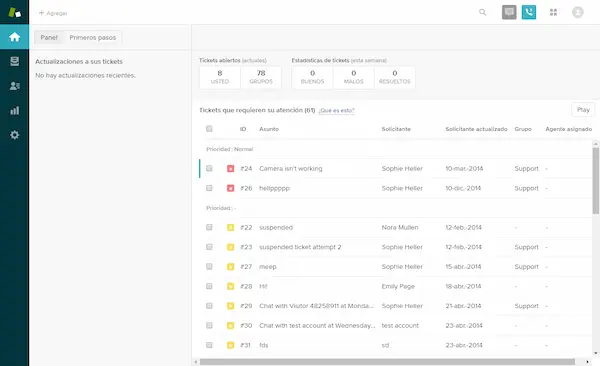This screenshot has width=600, height=366.
Task: Click the MALOS statistics box
Action: point(354,77)
